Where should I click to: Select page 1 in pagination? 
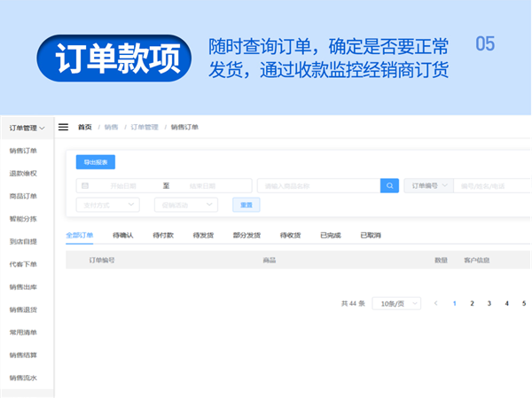(x=454, y=303)
